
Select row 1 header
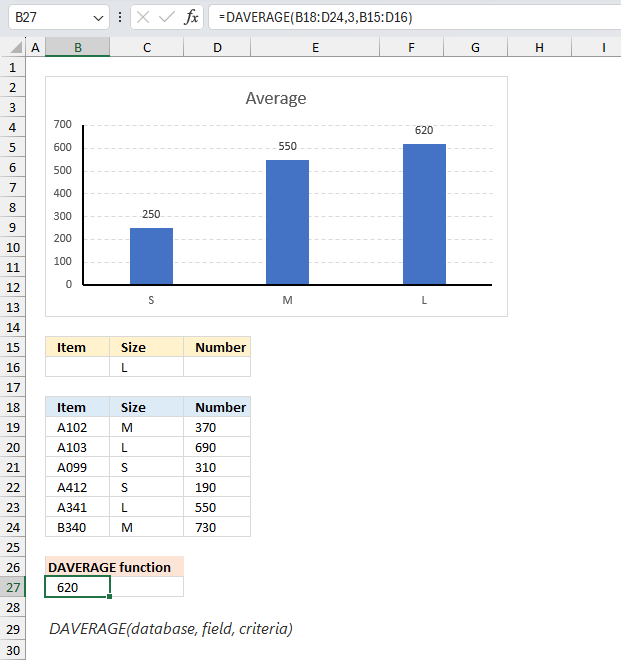point(13,67)
